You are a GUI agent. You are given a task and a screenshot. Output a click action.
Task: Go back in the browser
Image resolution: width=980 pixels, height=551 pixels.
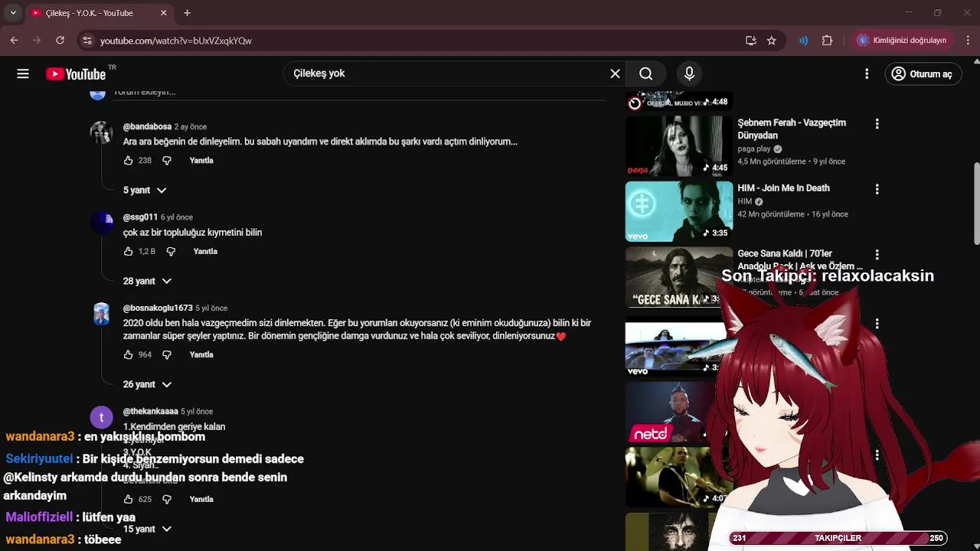(14, 41)
